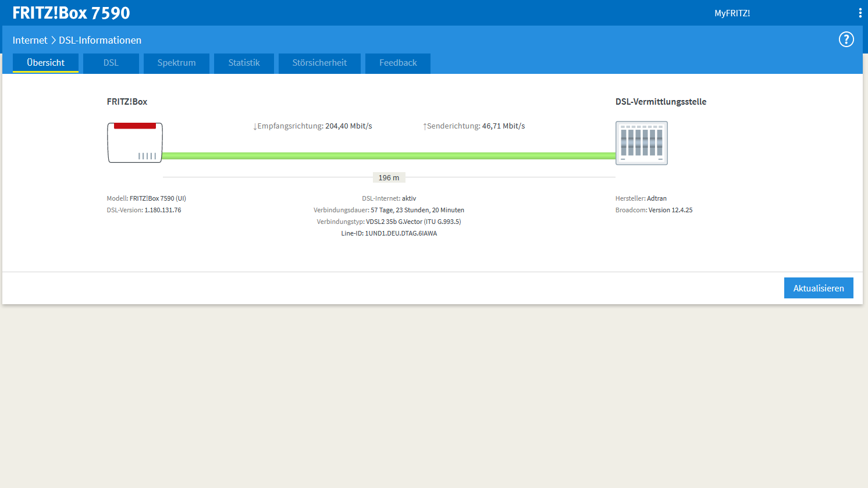This screenshot has width=868, height=488.
Task: Select the Übersicht tab
Action: [x=45, y=63]
